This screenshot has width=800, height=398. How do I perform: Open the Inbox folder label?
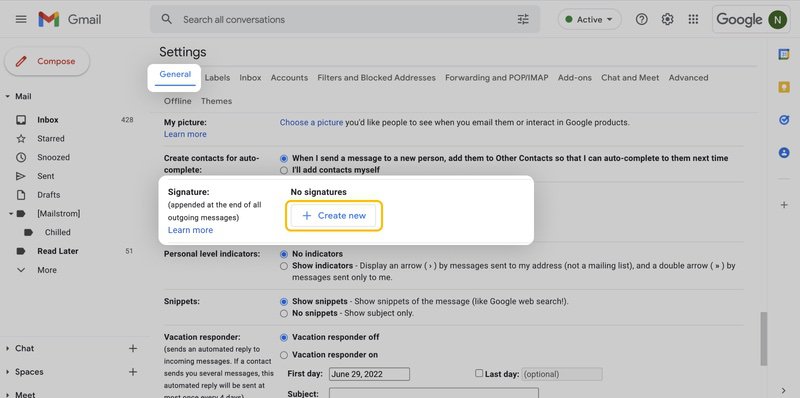click(x=47, y=120)
